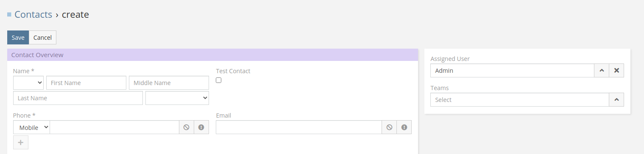
Task: Add another phone number with plus icon
Action: point(21,143)
